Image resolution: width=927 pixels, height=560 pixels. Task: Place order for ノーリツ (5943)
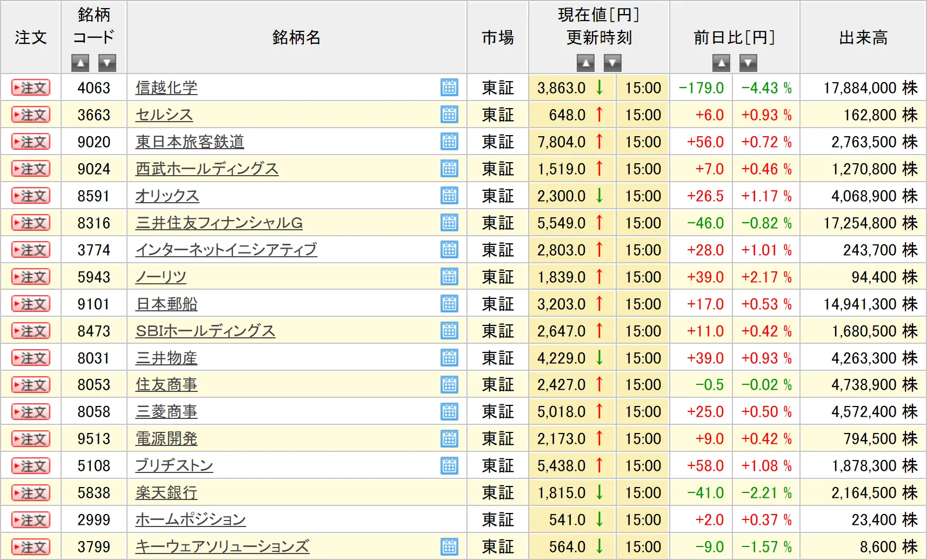coord(31,277)
